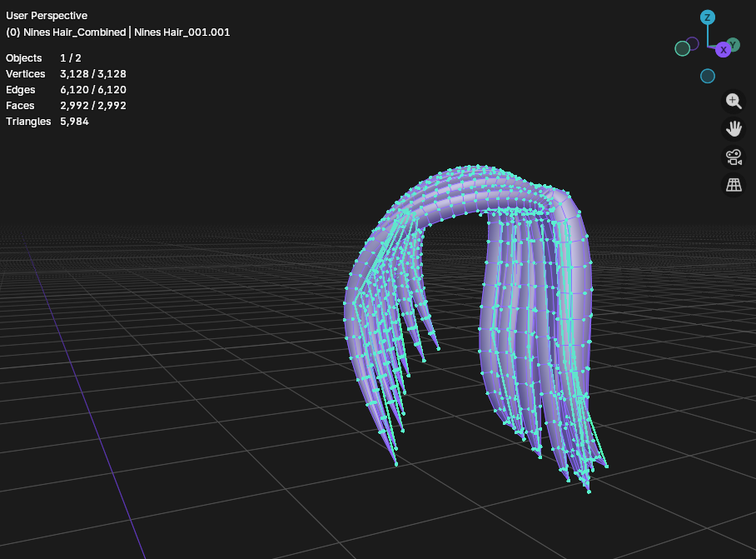Click the green Y axis gizmo circle
This screenshot has width=756, height=559.
(x=734, y=44)
